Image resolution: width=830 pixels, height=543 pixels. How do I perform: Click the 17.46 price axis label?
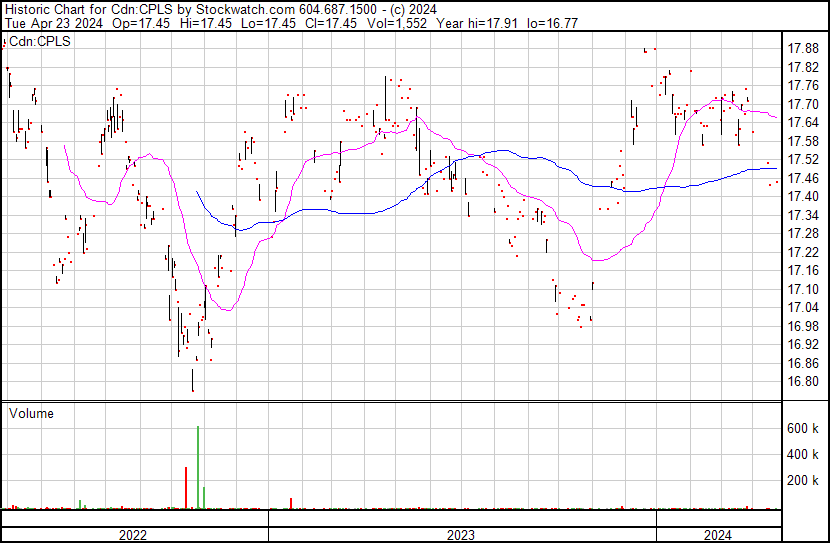(803, 178)
